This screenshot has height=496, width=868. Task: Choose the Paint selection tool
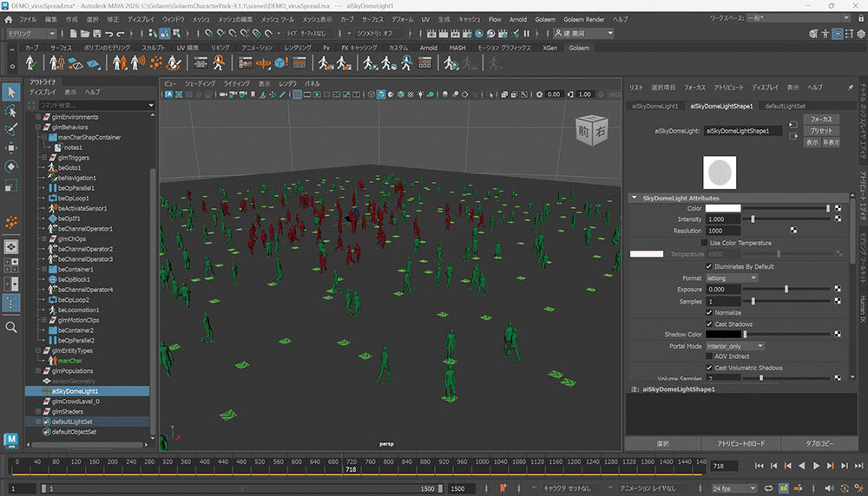(x=11, y=129)
